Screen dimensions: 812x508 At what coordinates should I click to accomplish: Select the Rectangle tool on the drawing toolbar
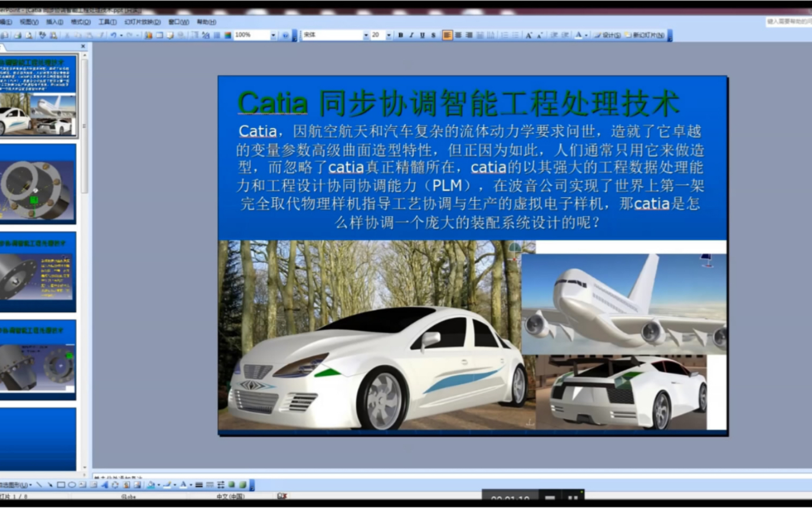click(x=61, y=486)
